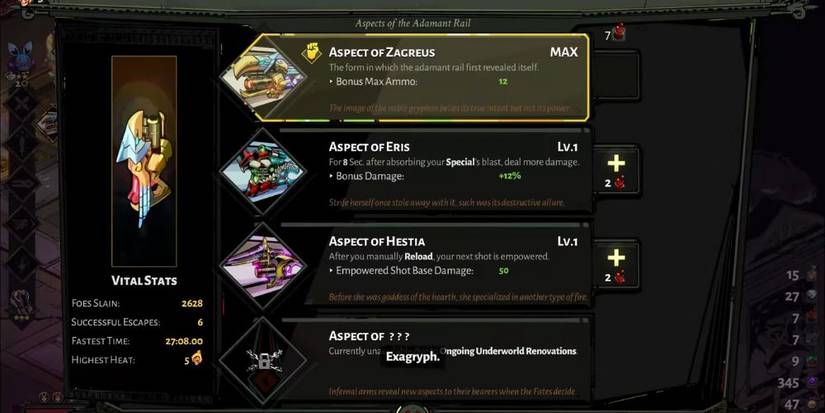Upgrade Aspect of Hestia with plus button
The image size is (825, 413).
(616, 265)
